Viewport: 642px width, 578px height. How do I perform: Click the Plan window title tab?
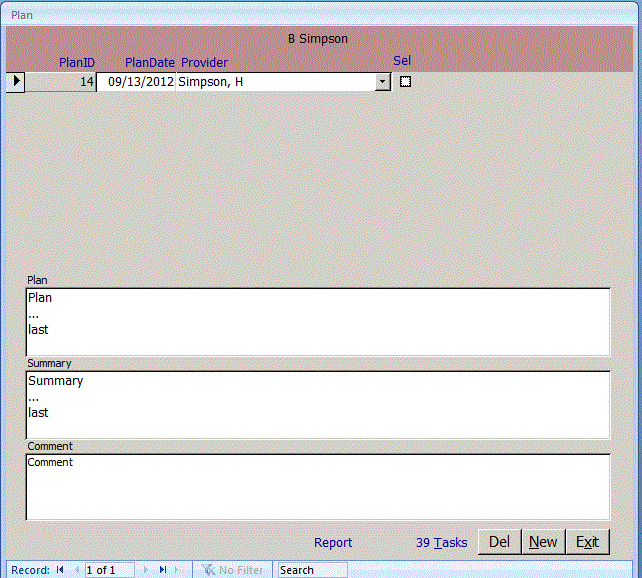point(22,15)
